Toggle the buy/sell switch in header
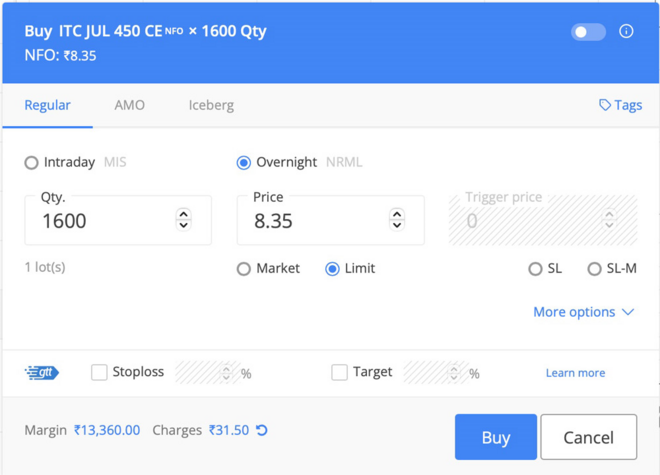The image size is (660, 475). tap(588, 32)
